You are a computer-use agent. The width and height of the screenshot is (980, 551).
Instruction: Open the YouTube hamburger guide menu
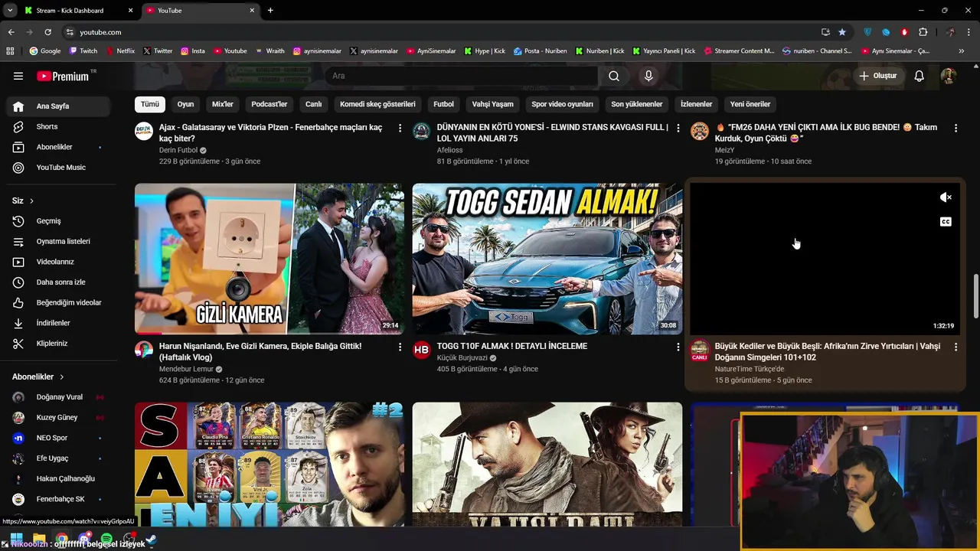(x=18, y=76)
